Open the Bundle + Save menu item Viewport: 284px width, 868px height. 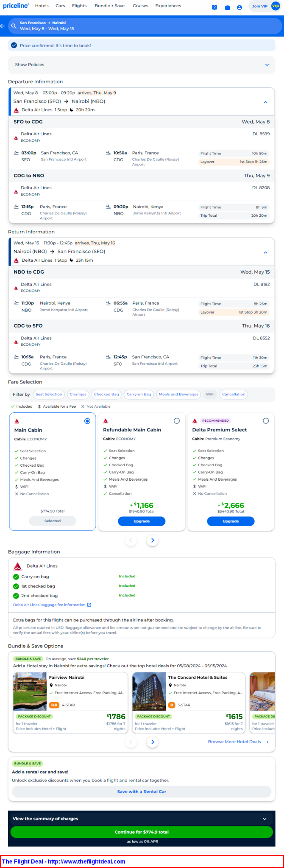[110, 6]
